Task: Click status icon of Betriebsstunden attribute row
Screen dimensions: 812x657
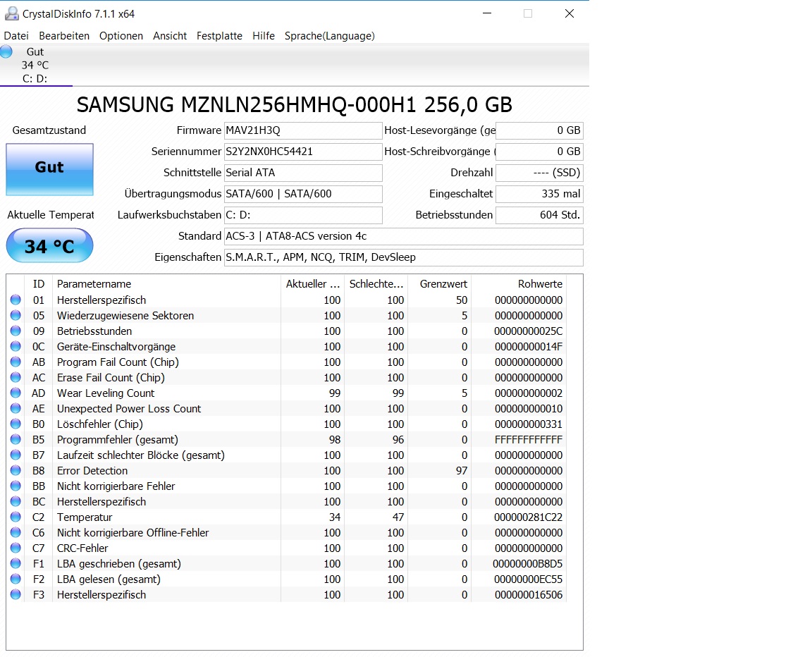Action: 16,331
